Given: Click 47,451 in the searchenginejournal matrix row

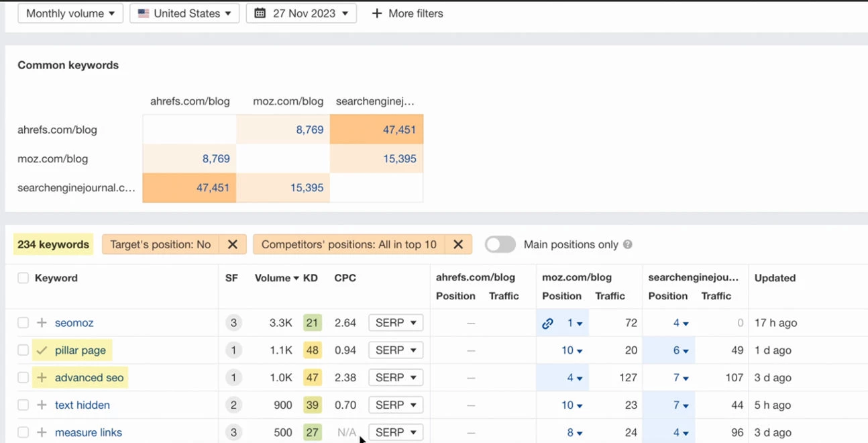Looking at the screenshot, I should click(213, 188).
